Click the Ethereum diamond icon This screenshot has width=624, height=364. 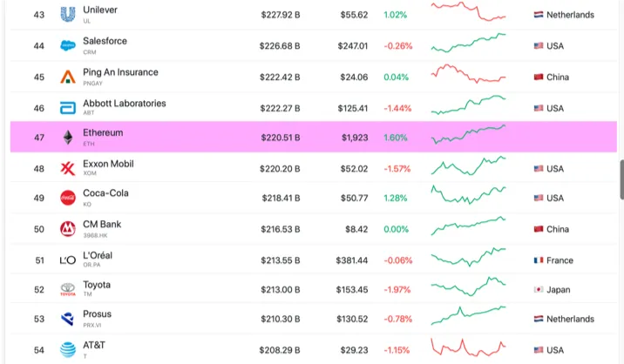point(68,138)
